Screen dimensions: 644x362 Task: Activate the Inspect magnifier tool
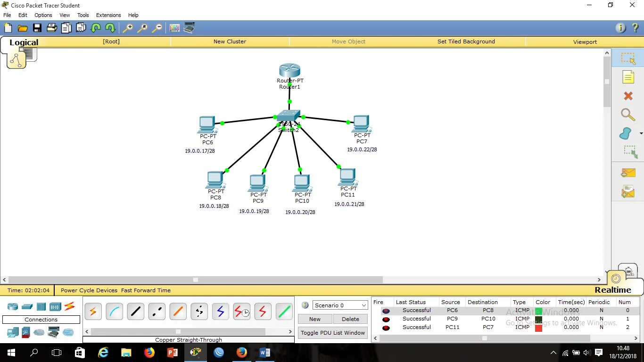pyautogui.click(x=627, y=115)
